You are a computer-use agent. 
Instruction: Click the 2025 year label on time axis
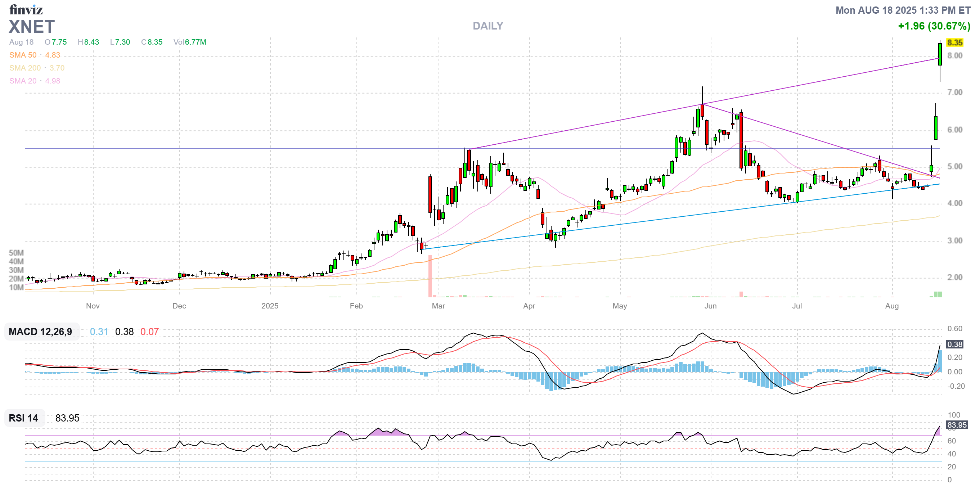[x=270, y=306]
